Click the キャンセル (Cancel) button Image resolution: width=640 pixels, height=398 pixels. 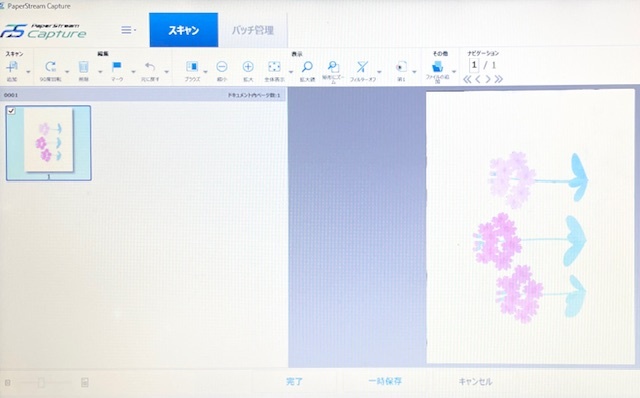[x=475, y=382]
